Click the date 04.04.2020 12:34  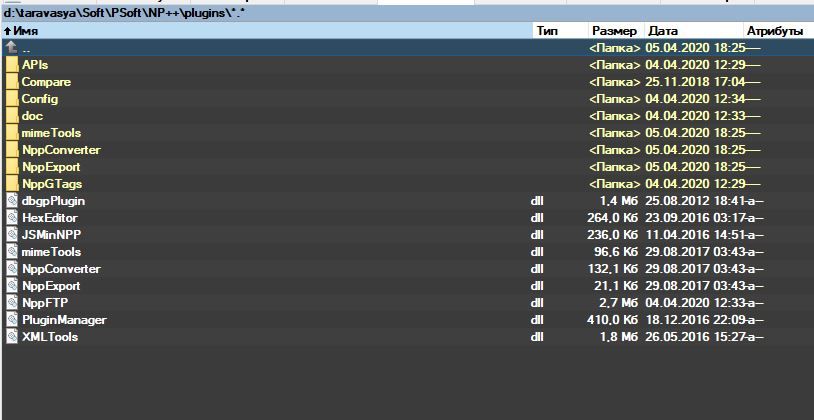pyautogui.click(x=696, y=99)
